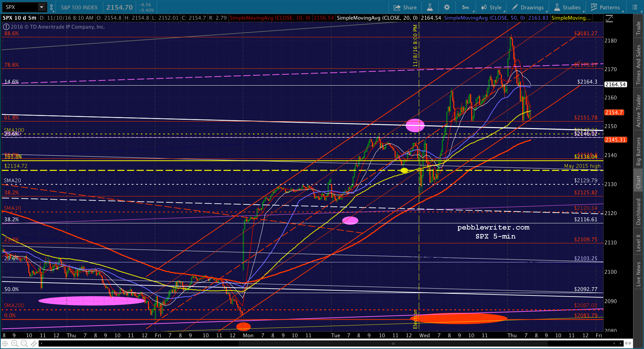
Task: Open the Drawings menu
Action: [528, 7]
